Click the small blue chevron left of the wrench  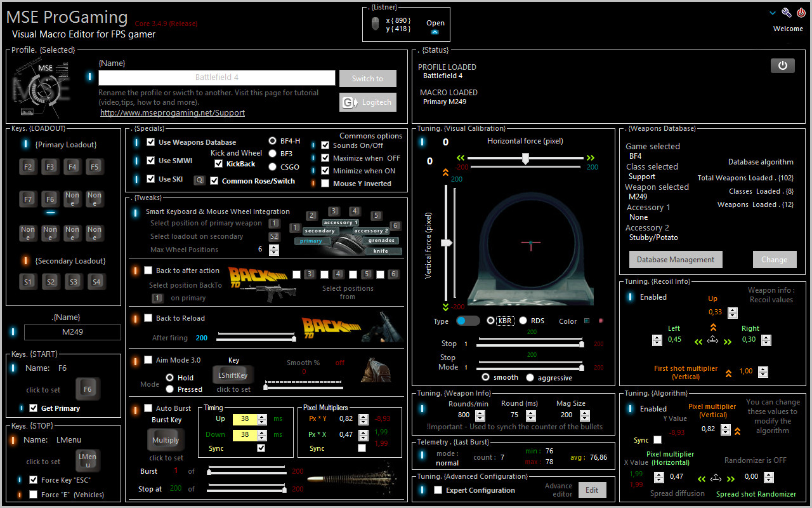click(773, 13)
